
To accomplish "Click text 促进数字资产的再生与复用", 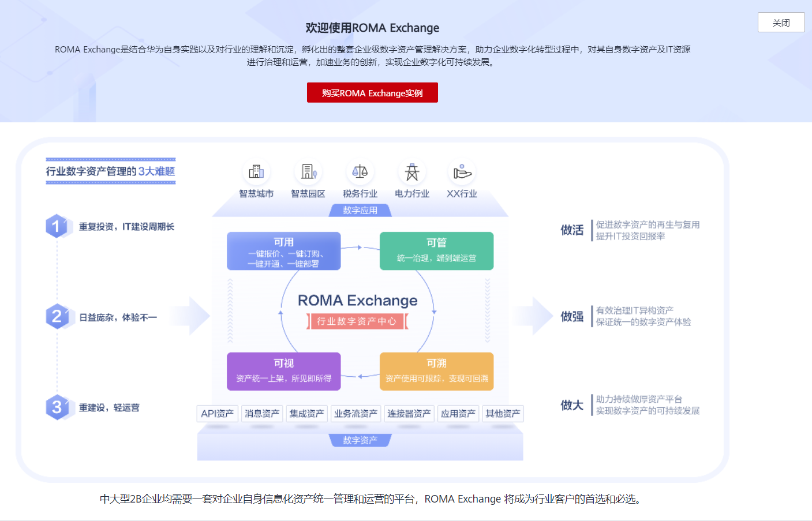I will pos(648,224).
